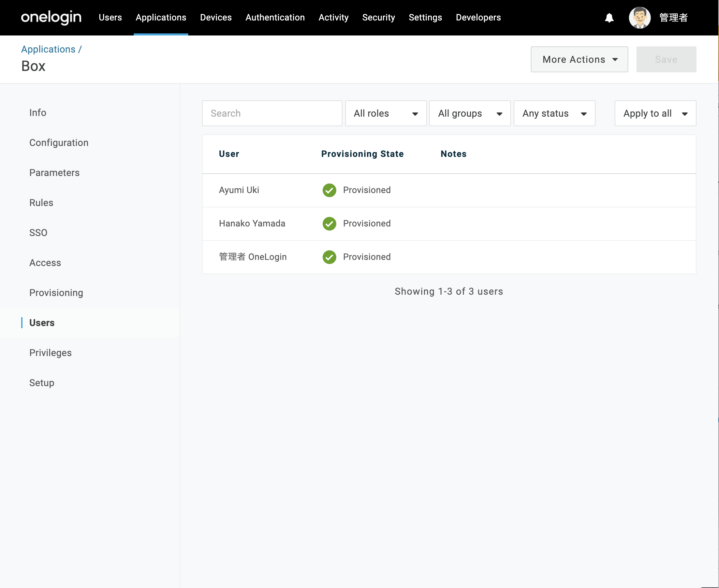Screen dimensions: 719x588
Task: Expand the All roles filter
Action: coord(386,113)
